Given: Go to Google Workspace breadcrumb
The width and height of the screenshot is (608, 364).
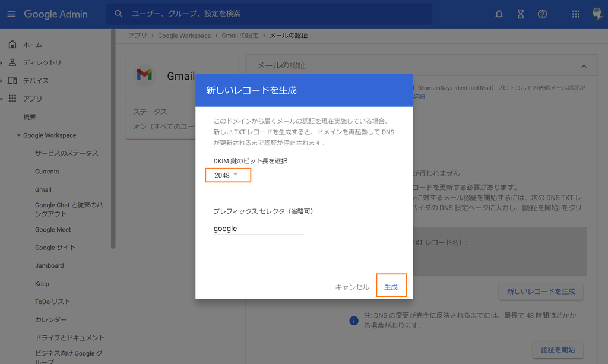Looking at the screenshot, I should pos(184,36).
